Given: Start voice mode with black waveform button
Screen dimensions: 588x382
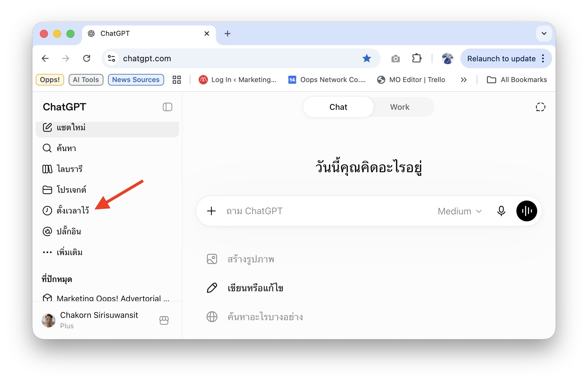Looking at the screenshot, I should click(527, 211).
